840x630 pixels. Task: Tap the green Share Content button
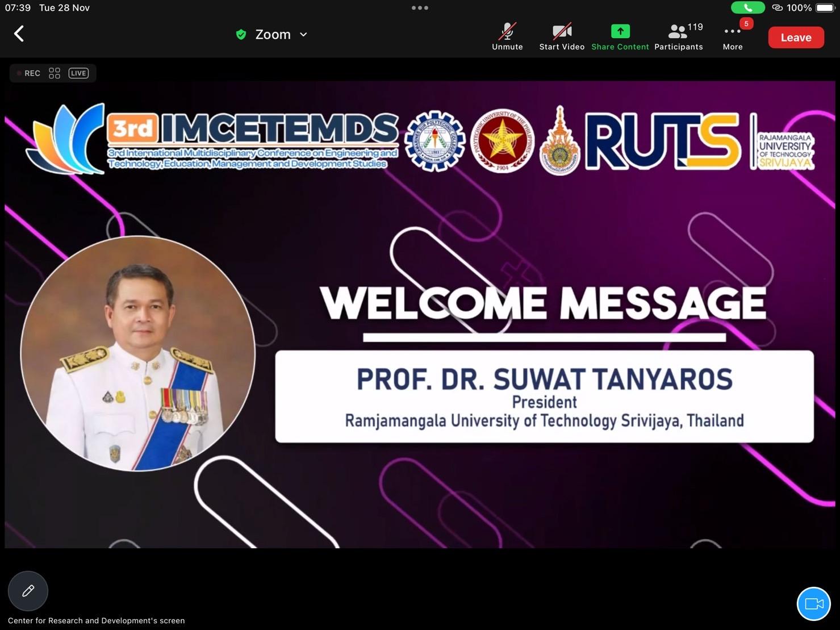pyautogui.click(x=620, y=37)
